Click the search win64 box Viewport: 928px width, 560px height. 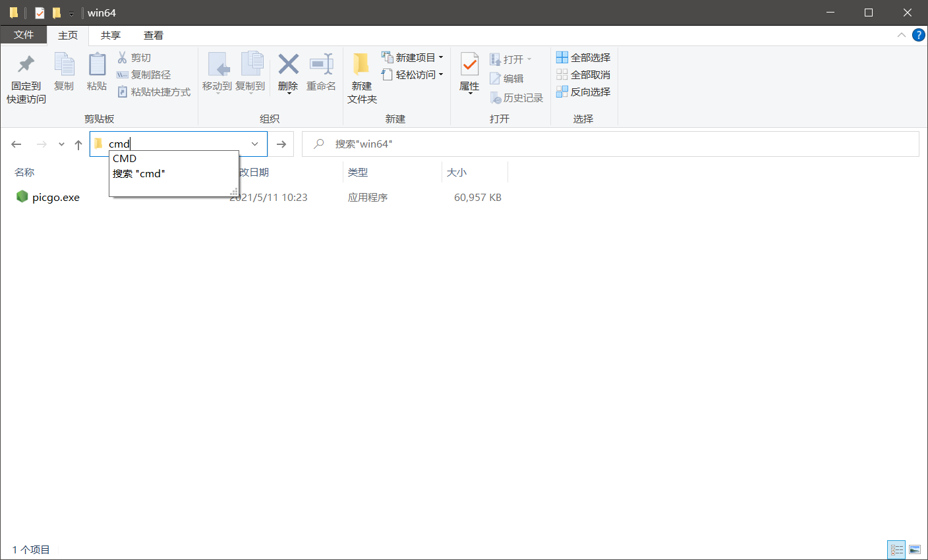click(610, 144)
